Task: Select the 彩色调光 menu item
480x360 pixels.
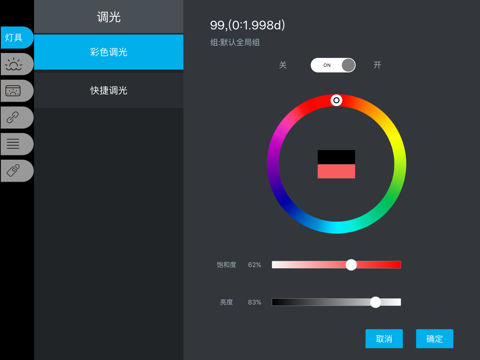Action: click(109, 52)
